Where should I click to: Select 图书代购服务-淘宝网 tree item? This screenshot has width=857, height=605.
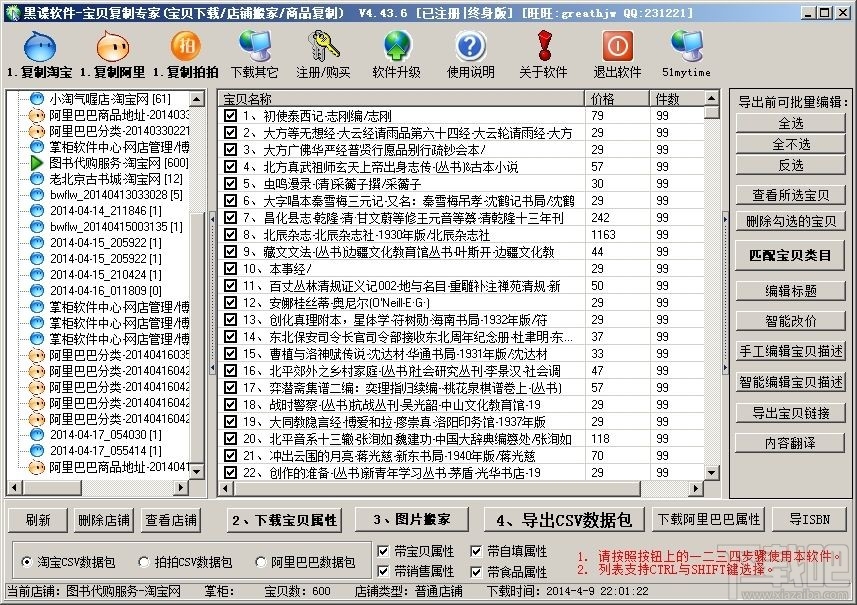119,163
